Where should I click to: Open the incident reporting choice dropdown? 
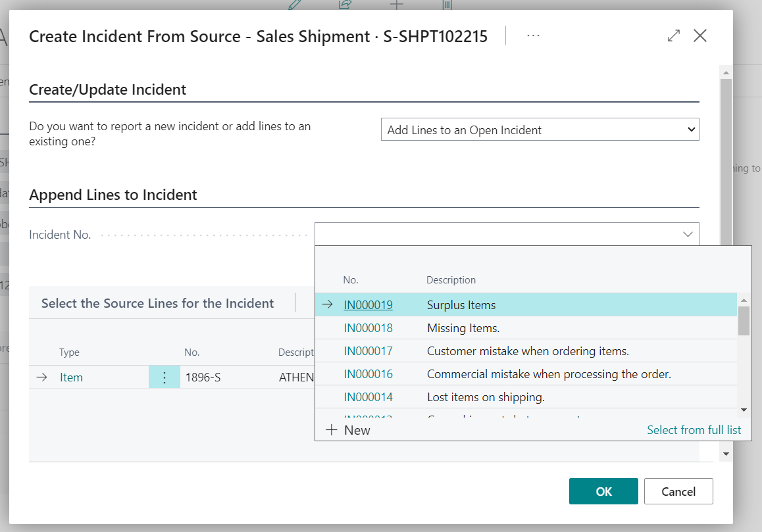tap(540, 129)
